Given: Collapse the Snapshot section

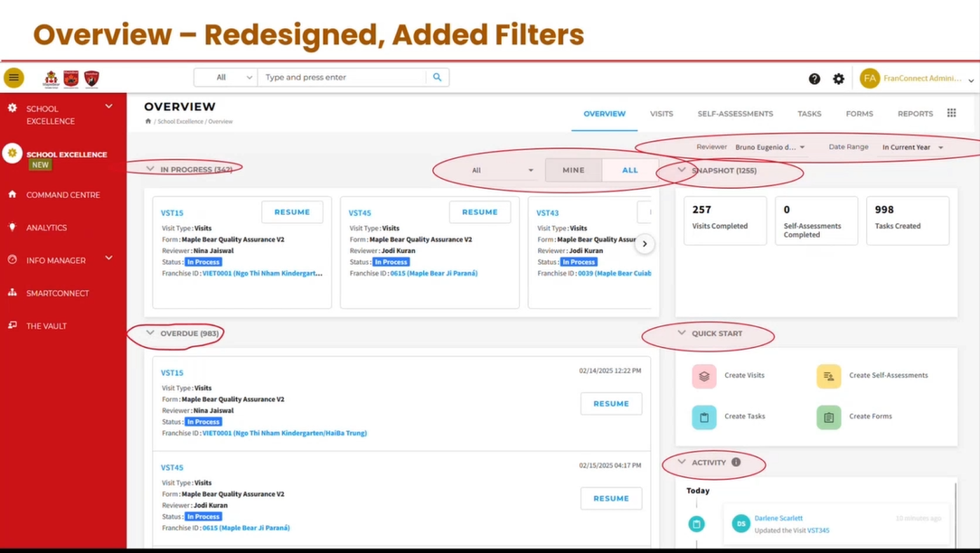Looking at the screenshot, I should point(682,170).
